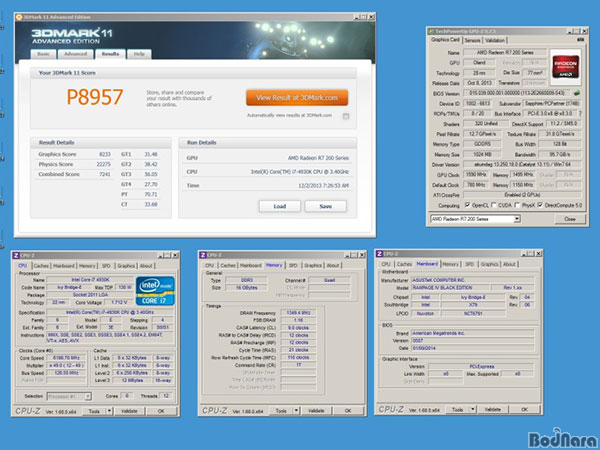Viewport: 600px width, 450px height.
Task: Click OK in CPU-Z Mainboard window
Action: click(x=525, y=409)
